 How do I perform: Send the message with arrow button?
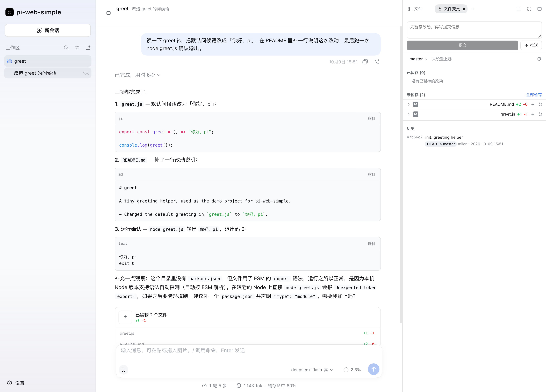[x=373, y=369]
